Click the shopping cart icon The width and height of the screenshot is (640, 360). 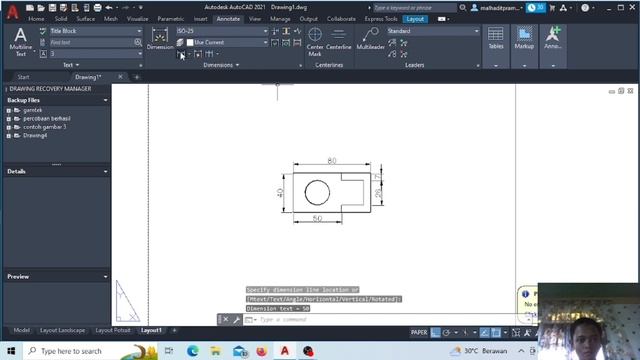pos(553,8)
